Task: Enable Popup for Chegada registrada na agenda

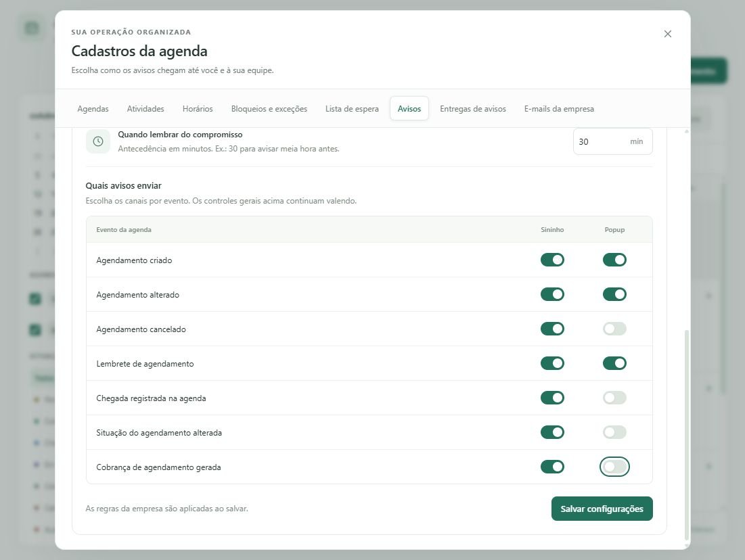Action: tap(615, 398)
